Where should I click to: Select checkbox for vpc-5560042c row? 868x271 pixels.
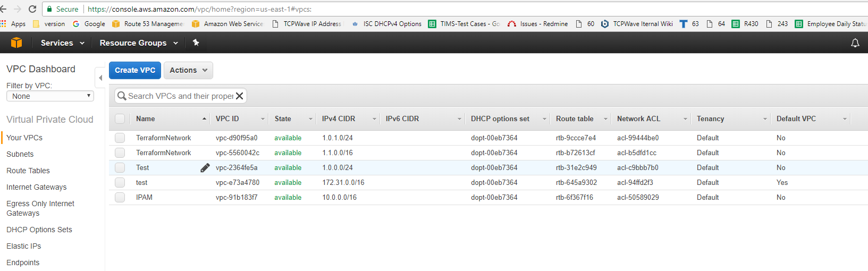pos(120,153)
